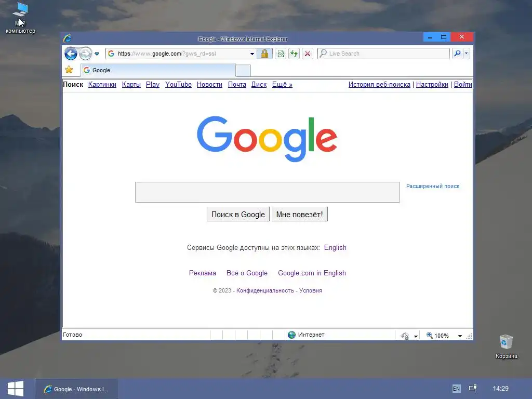Switch language via the English link
532x399 pixels.
tap(335, 247)
